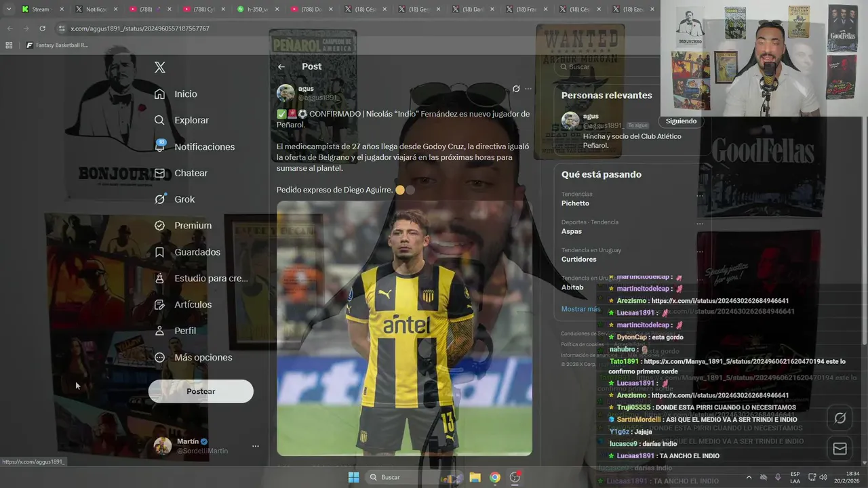
Task: Open Premium in the sidebar
Action: 182,225
